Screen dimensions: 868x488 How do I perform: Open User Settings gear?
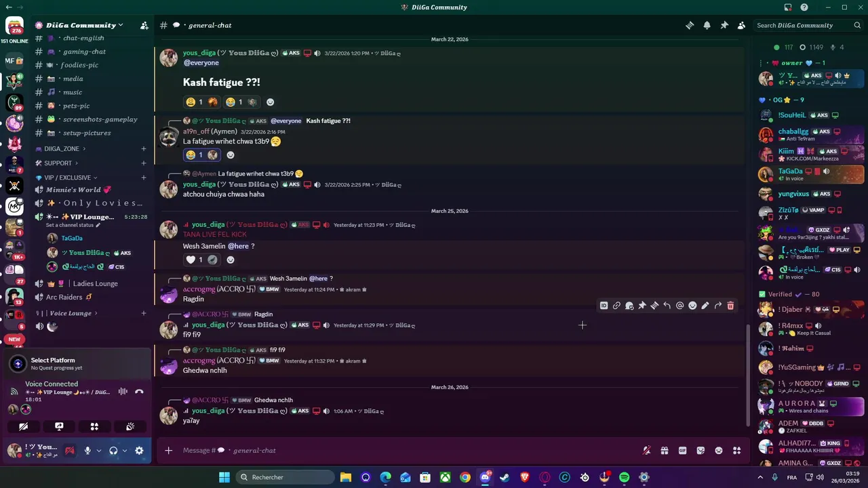(139, 450)
